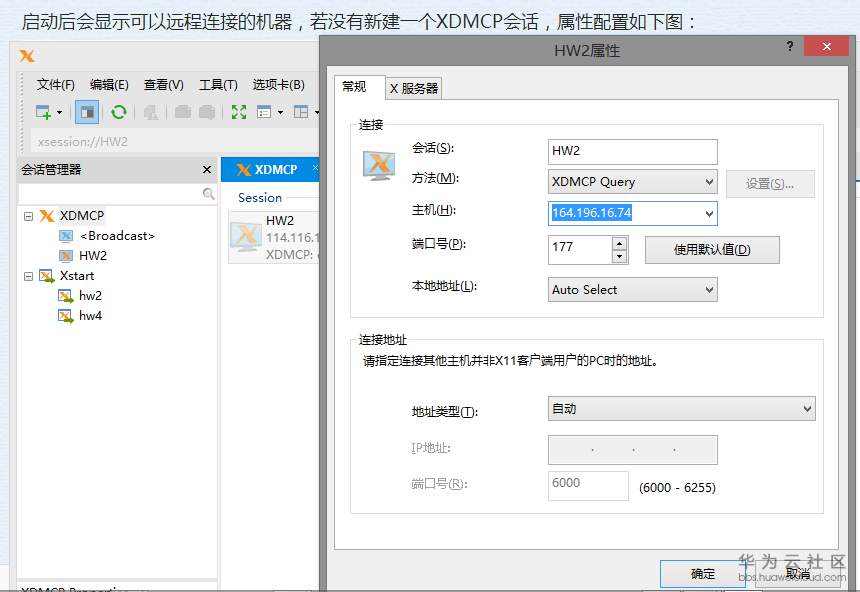Toggle the session manager panel icon
The image size is (860, 592).
tap(87, 112)
